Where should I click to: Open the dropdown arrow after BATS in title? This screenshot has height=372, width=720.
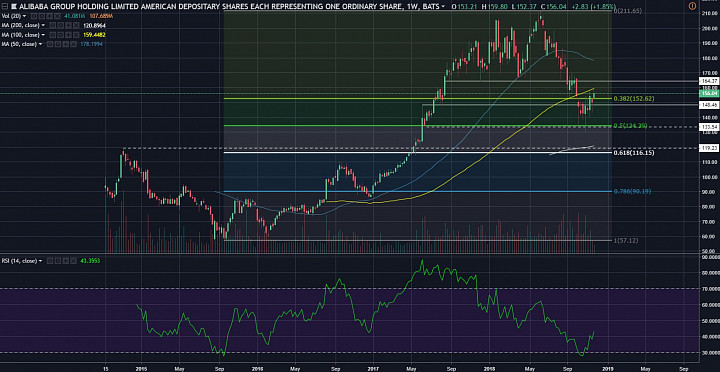click(443, 7)
